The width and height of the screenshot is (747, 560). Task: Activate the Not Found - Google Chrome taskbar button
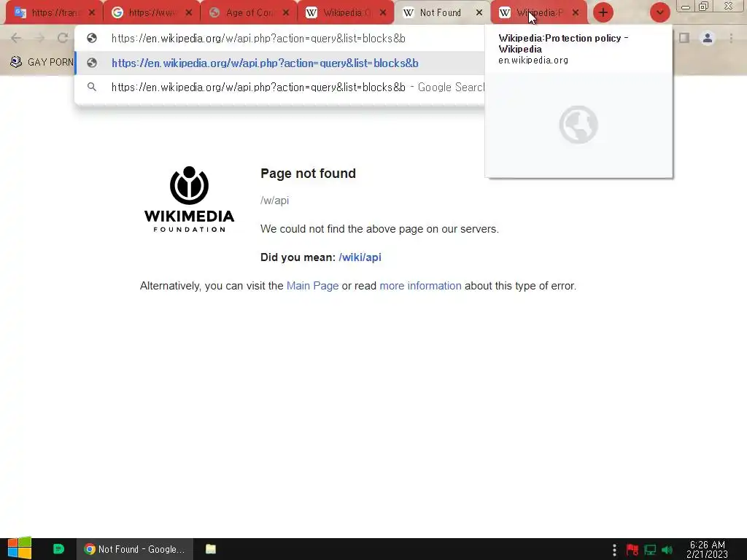pyautogui.click(x=135, y=549)
